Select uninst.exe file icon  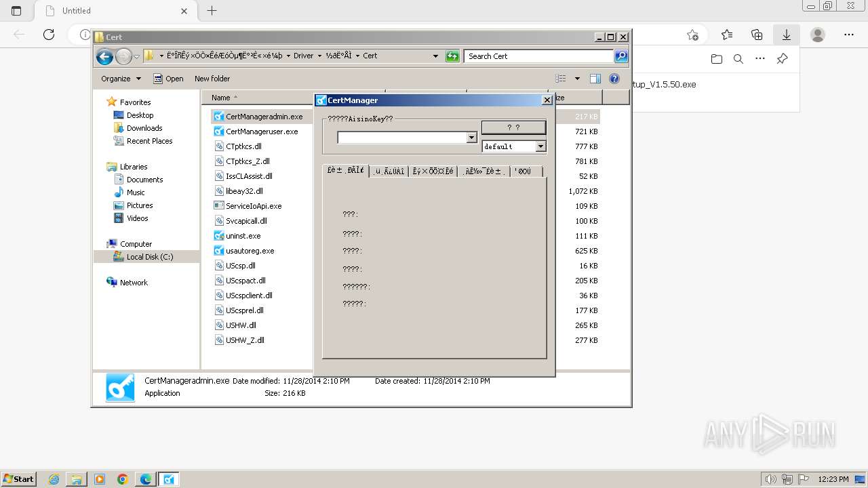(218, 236)
